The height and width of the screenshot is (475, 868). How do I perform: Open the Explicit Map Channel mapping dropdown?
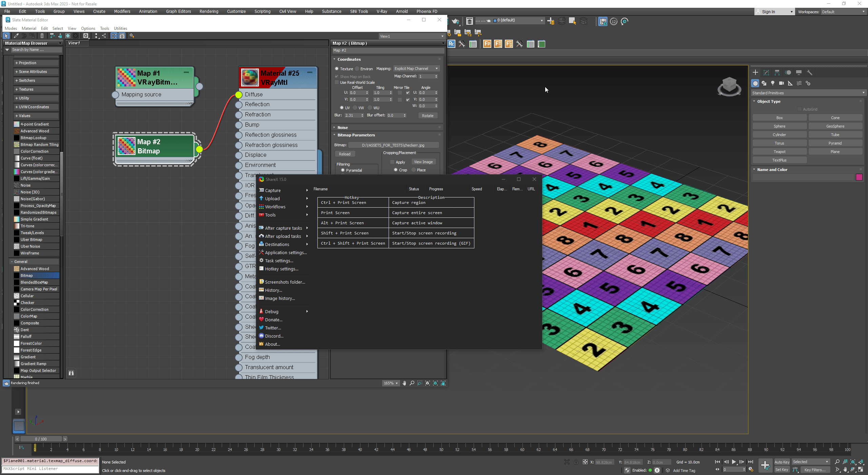tap(416, 69)
